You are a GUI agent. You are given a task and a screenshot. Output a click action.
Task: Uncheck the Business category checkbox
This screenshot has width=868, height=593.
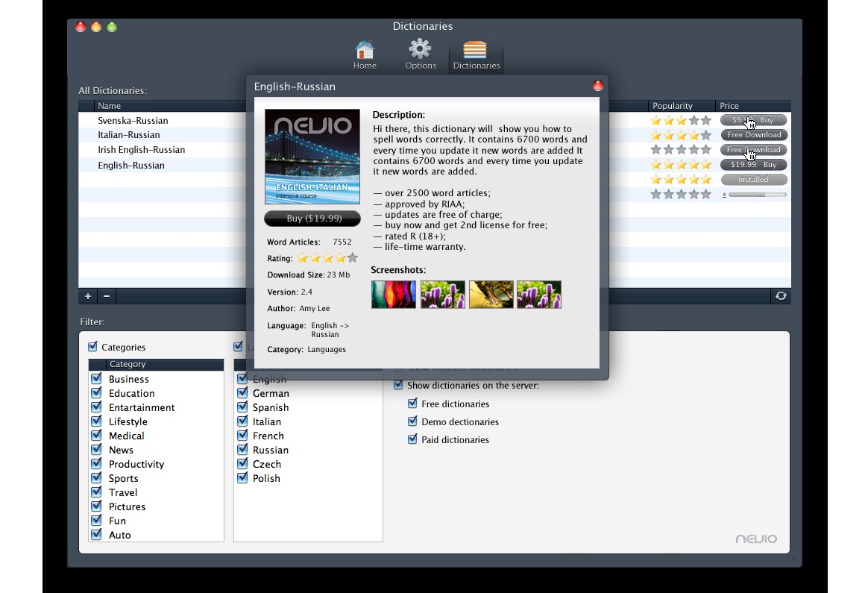(96, 378)
